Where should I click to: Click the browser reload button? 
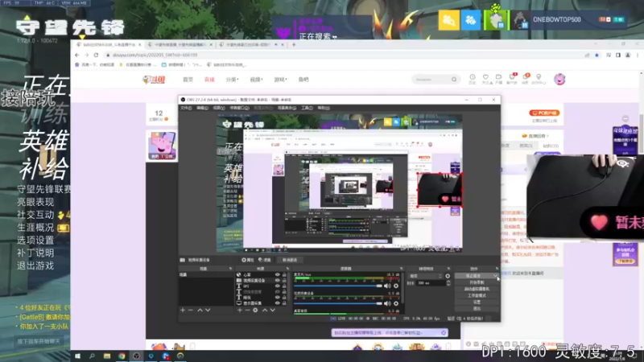coord(96,55)
